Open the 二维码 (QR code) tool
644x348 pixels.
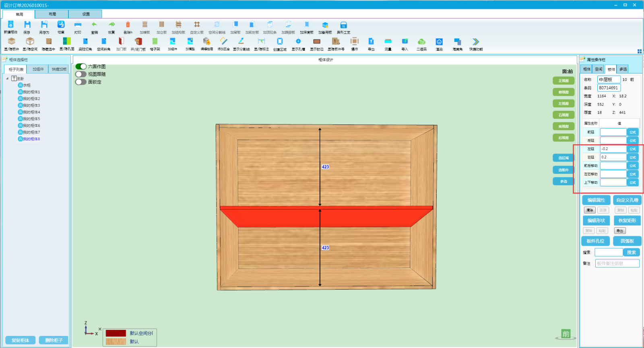(x=421, y=42)
